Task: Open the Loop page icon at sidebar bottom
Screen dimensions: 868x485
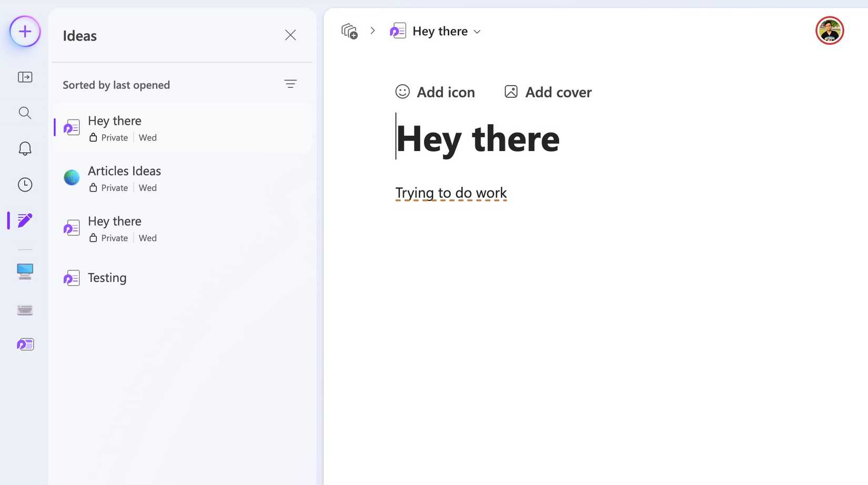Action: (24, 344)
